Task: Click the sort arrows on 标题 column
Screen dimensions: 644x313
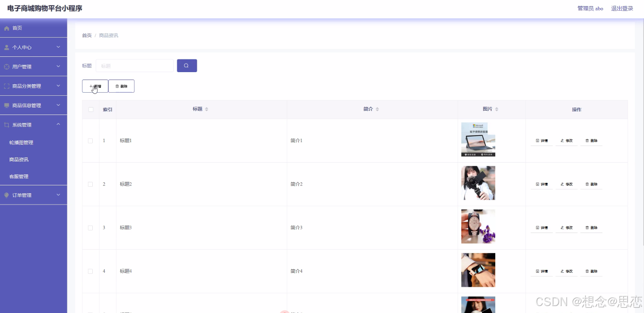Action: [206, 109]
